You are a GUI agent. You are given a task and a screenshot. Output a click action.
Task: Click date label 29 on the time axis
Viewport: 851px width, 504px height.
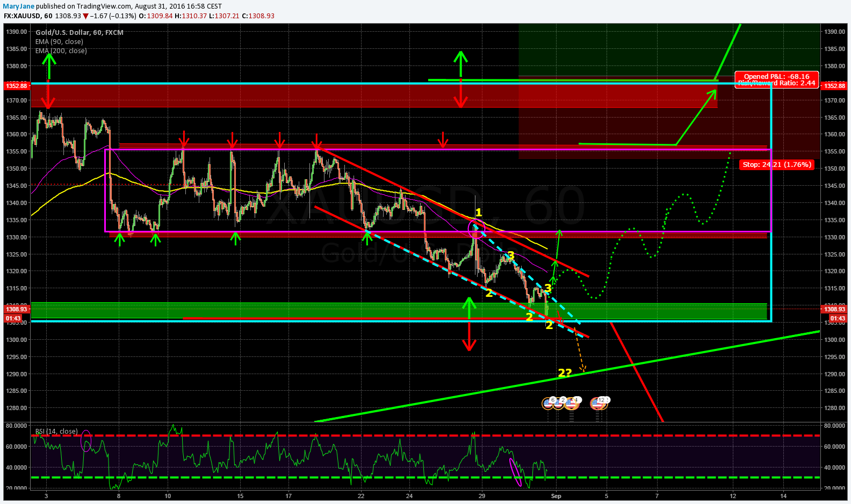[482, 496]
